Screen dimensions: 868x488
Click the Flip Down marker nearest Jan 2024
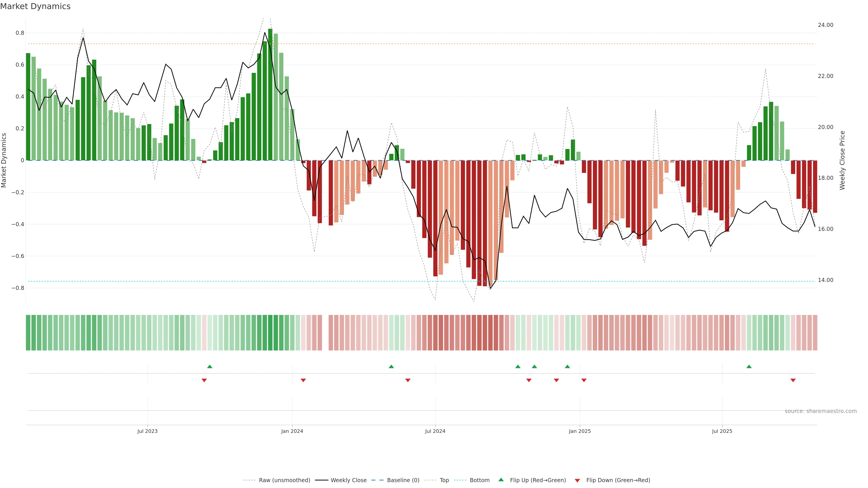click(x=303, y=380)
